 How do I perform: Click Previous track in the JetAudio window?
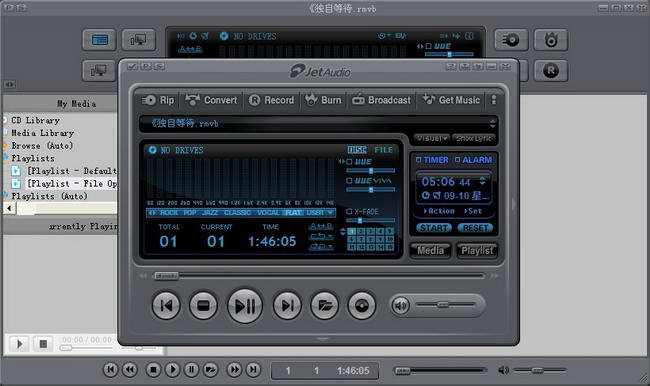tap(166, 306)
